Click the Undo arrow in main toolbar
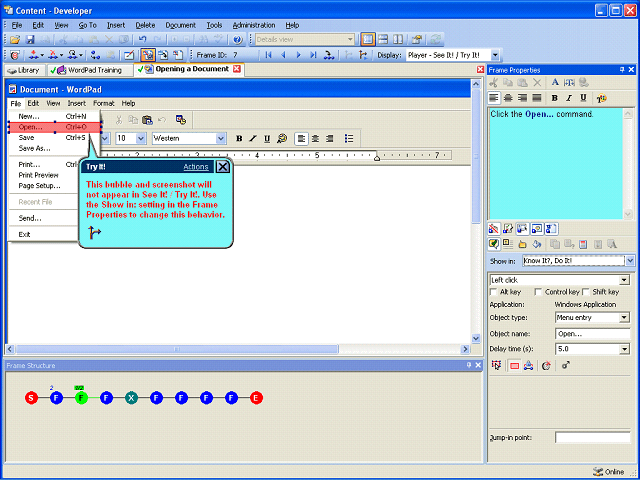This screenshot has height=480, width=640. (142, 40)
